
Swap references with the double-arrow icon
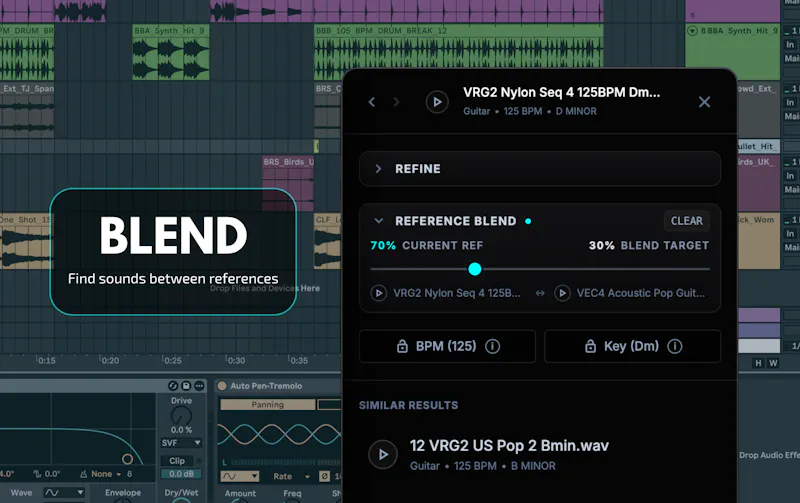[x=540, y=293]
